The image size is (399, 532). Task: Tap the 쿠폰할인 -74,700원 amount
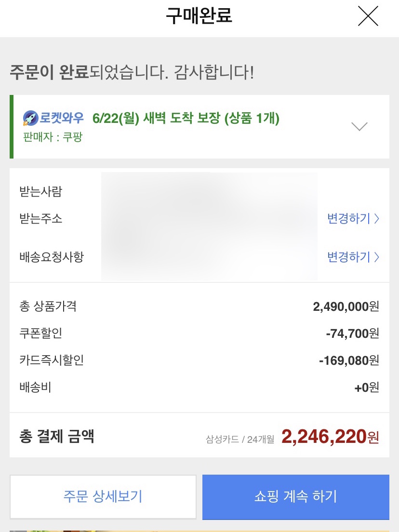tap(353, 333)
